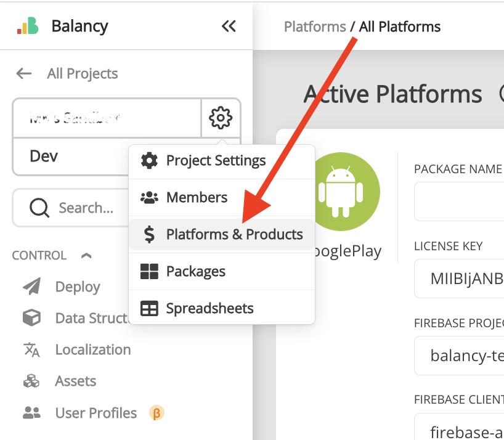Collapse the CONTROL section chevron
The image size is (504, 440).
pyautogui.click(x=86, y=256)
